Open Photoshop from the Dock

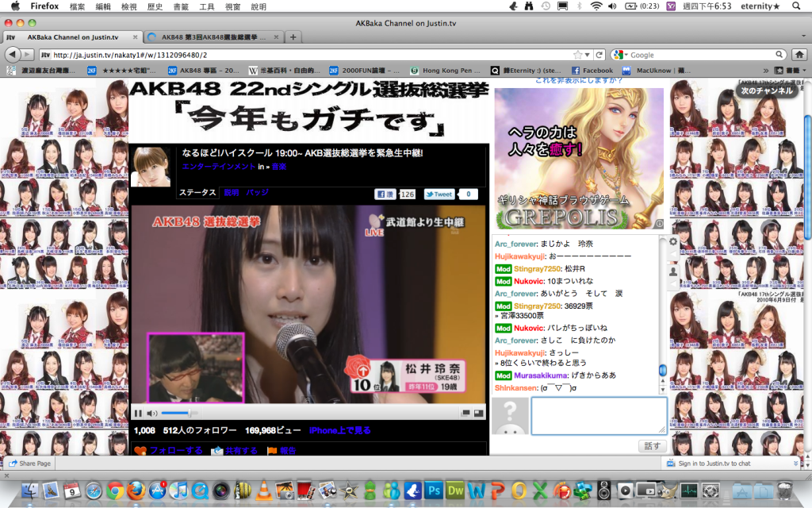(x=433, y=490)
